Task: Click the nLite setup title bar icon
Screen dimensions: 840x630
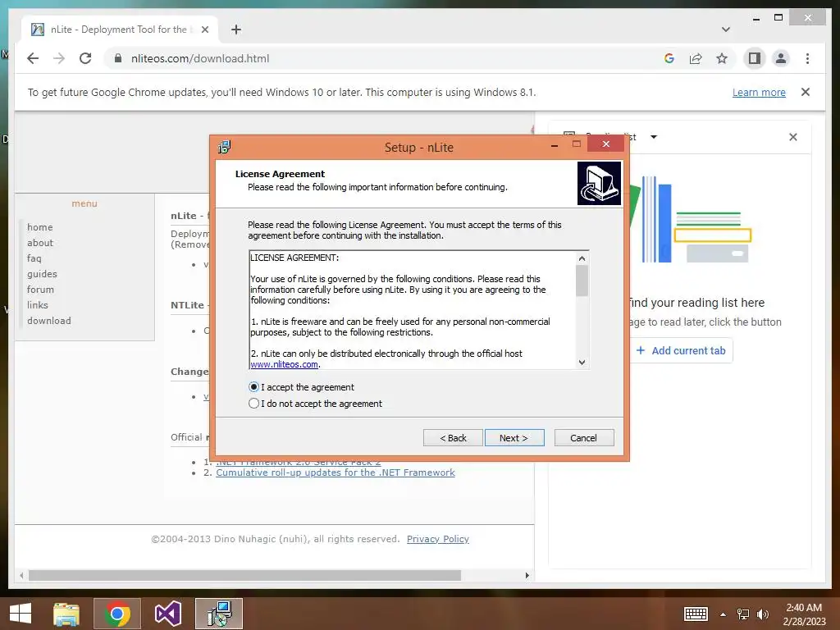Action: pyautogui.click(x=225, y=147)
